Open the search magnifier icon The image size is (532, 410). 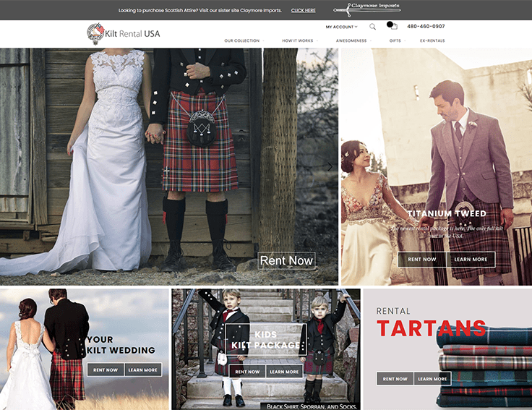pos(372,27)
